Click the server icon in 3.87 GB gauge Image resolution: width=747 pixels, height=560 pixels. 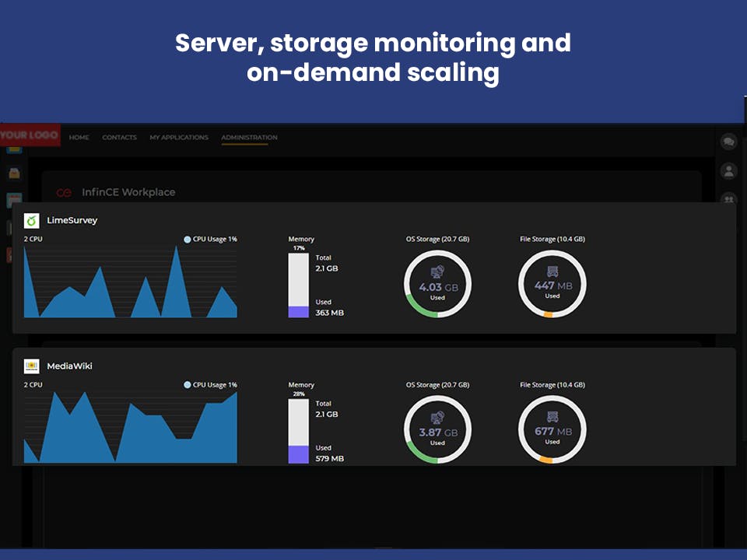point(437,417)
